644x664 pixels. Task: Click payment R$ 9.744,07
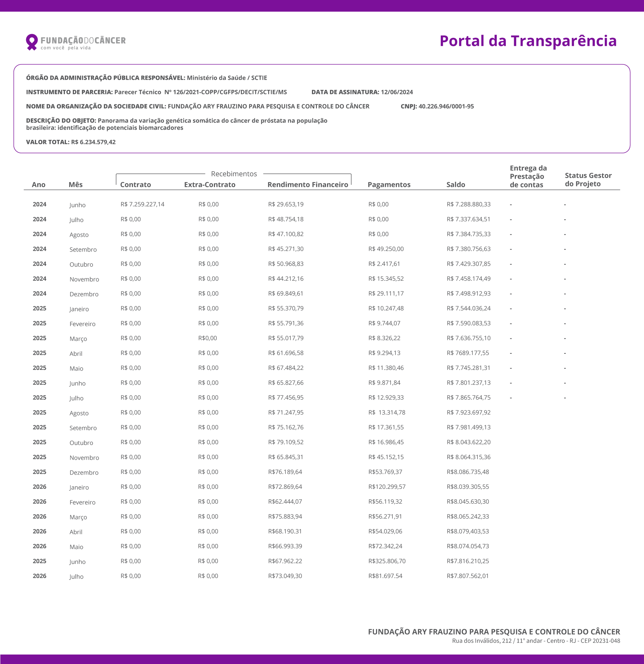[x=384, y=324]
